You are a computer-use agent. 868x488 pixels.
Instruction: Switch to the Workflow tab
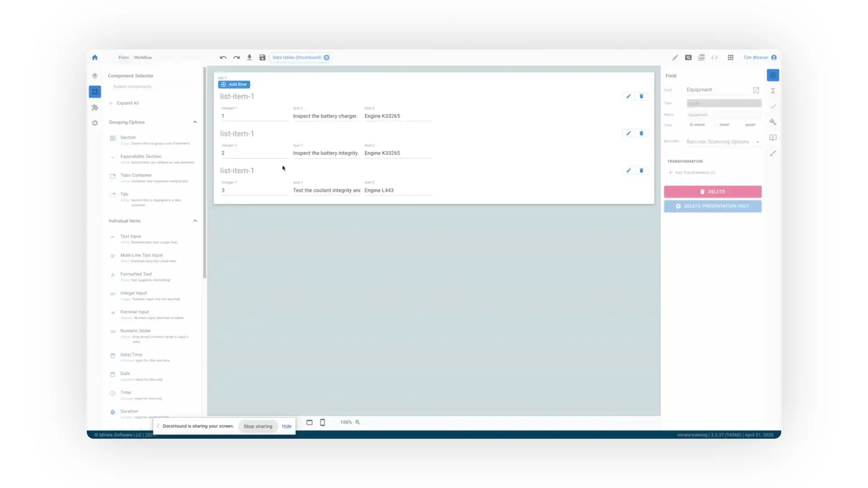143,57
